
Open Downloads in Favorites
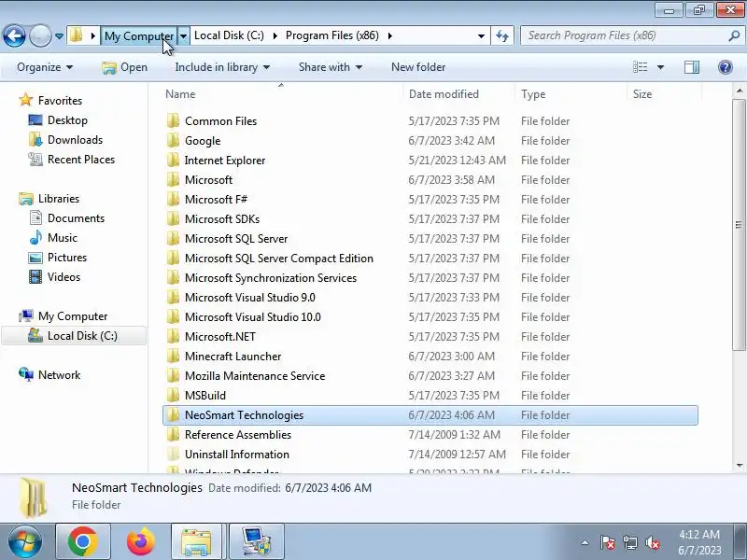point(75,139)
